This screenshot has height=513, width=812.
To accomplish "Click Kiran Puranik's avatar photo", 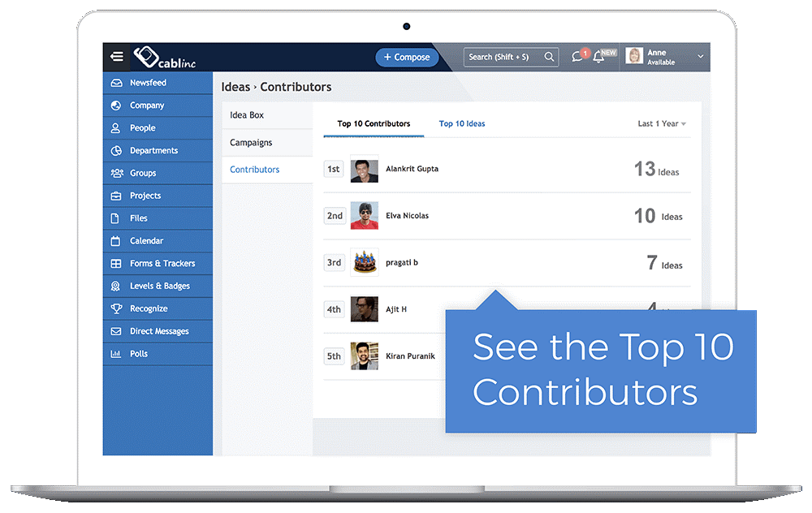I will click(x=364, y=356).
